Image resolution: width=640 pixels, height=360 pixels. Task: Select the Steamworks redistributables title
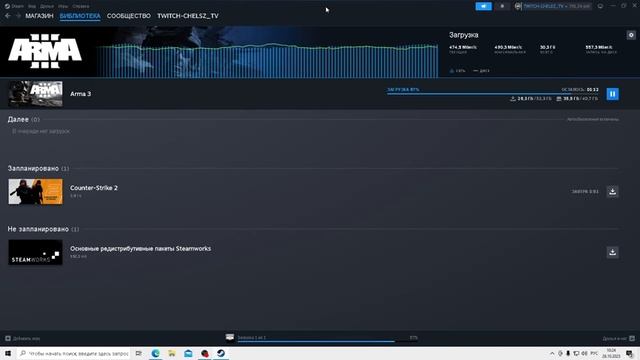click(140, 248)
